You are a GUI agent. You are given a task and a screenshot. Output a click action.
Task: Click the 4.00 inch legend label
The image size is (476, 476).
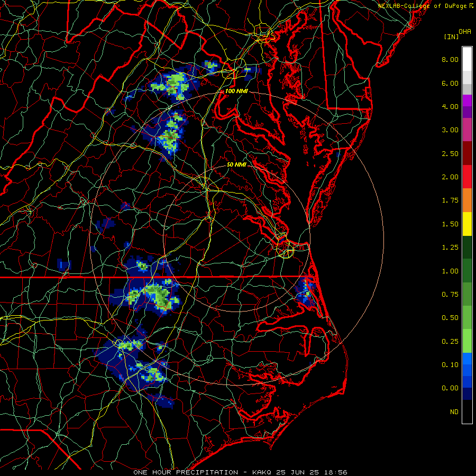click(450, 106)
